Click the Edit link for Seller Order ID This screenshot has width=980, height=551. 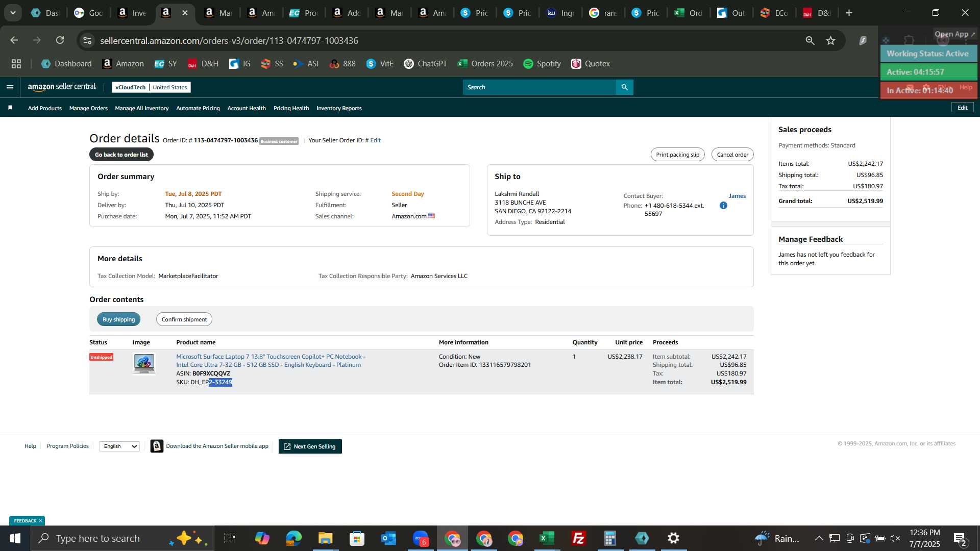pos(375,140)
